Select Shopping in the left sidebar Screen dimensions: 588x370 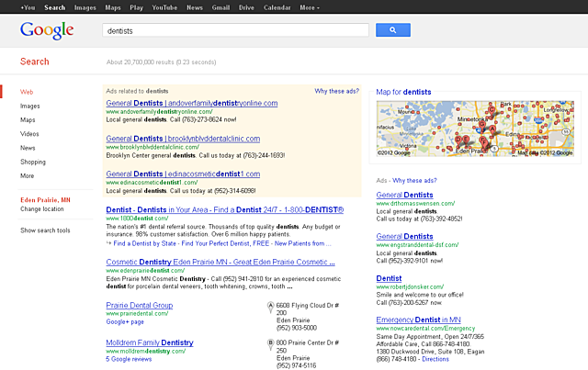[33, 162]
